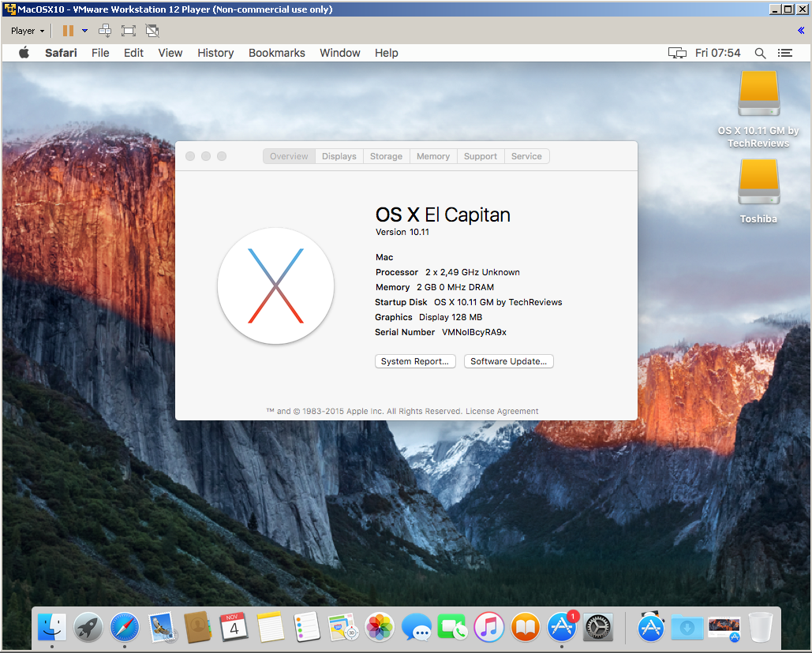Select the Overview tab
Viewport: 812px width, 653px height.
(289, 156)
